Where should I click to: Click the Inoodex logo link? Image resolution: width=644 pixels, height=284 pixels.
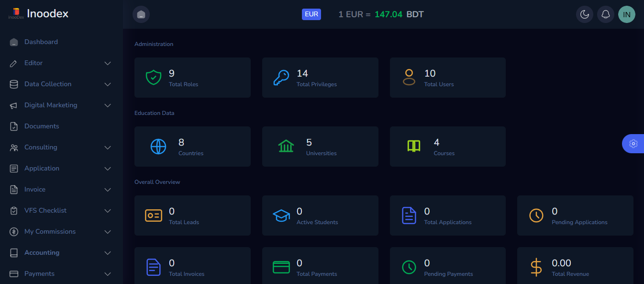pyautogui.click(x=38, y=14)
